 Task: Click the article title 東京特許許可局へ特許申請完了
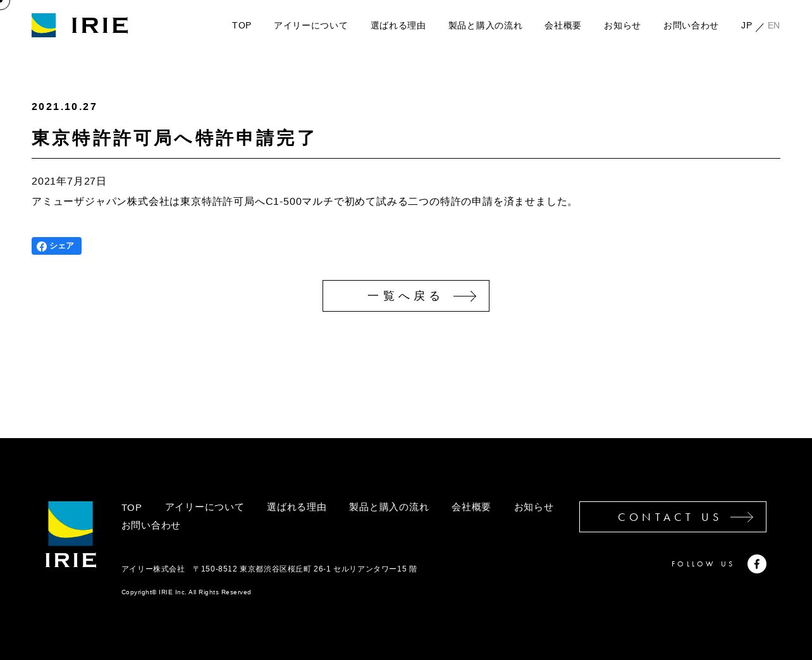coord(173,138)
